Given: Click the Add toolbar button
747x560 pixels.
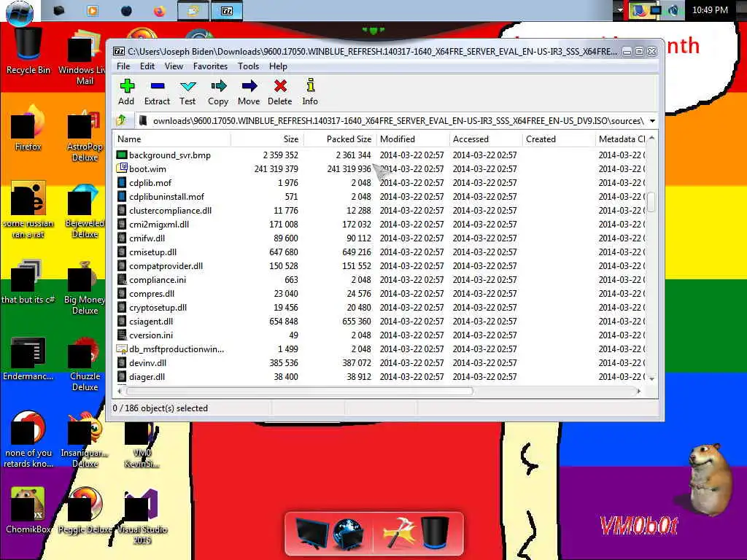Looking at the screenshot, I should [126, 91].
